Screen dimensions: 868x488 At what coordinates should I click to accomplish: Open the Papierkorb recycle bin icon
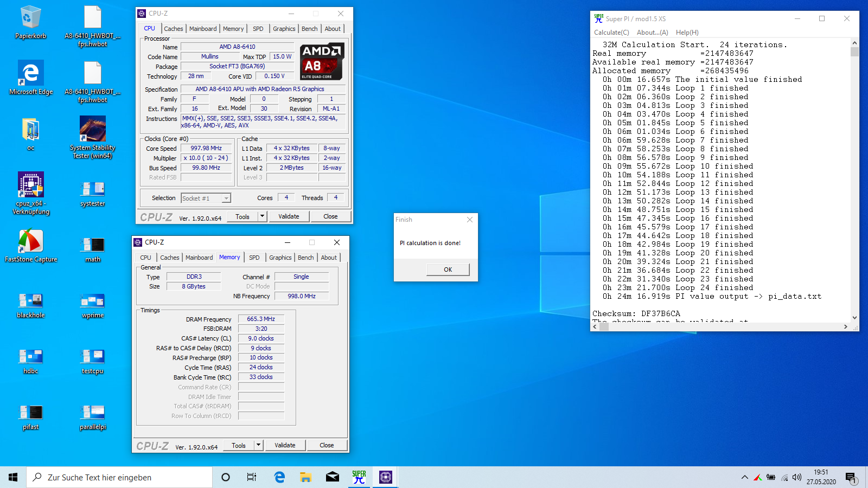click(x=30, y=23)
